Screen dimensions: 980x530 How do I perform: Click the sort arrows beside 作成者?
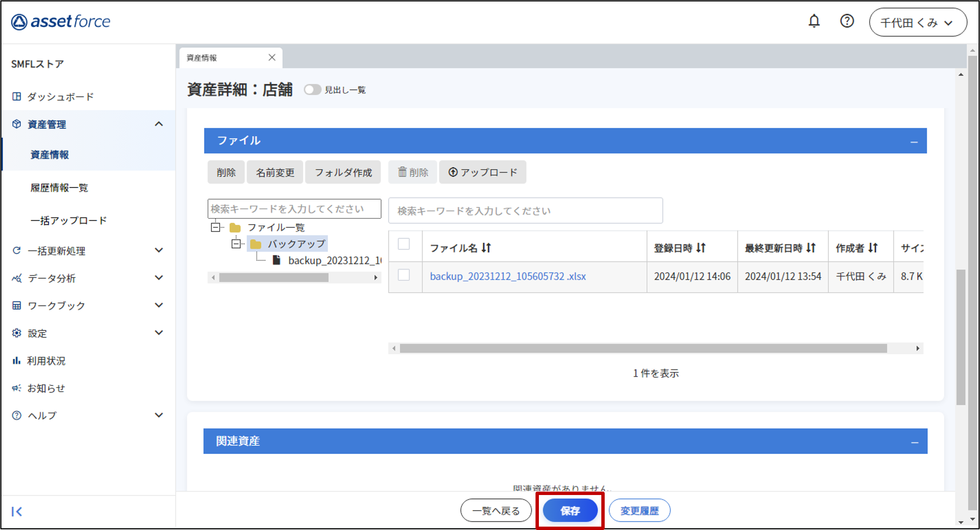(873, 248)
